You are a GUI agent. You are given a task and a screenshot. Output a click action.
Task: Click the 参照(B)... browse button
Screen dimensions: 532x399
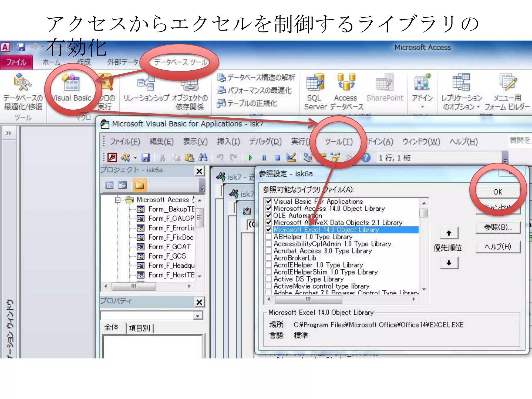tap(498, 227)
